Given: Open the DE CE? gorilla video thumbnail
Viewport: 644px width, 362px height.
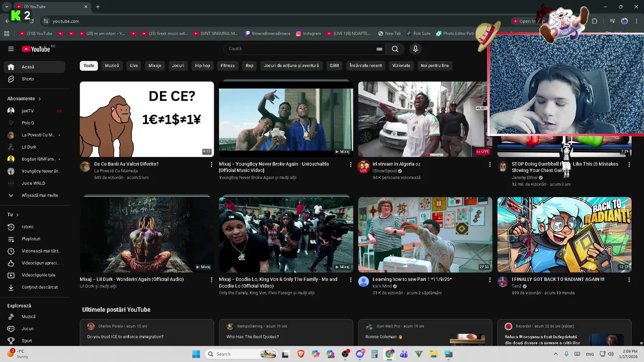Looking at the screenshot, I should pyautogui.click(x=147, y=119).
